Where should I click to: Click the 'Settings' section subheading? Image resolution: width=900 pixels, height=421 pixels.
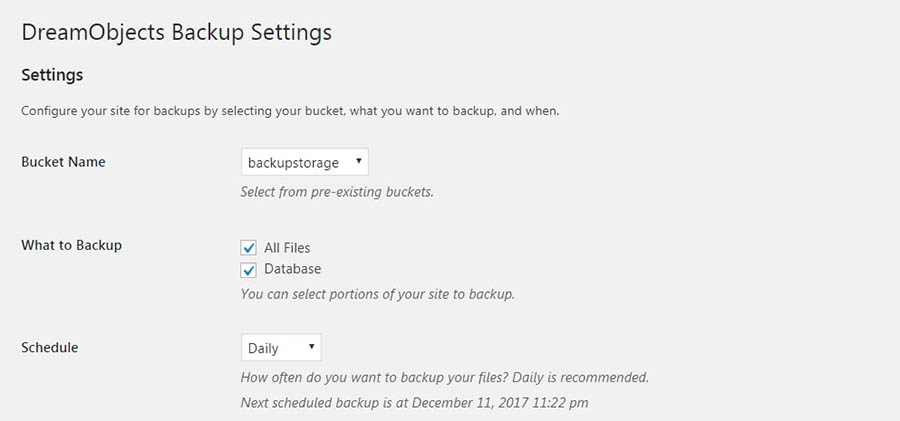pos(52,75)
